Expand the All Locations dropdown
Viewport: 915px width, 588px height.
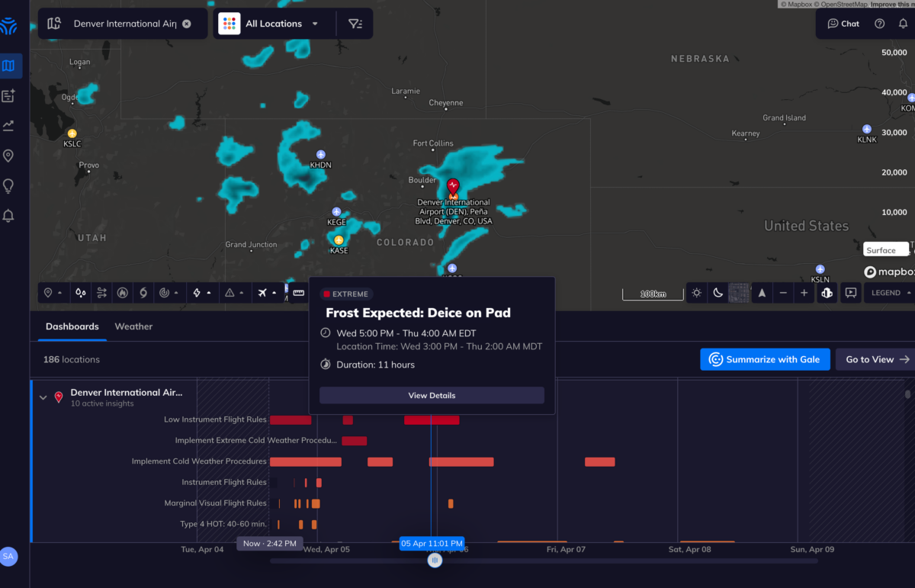pos(271,24)
